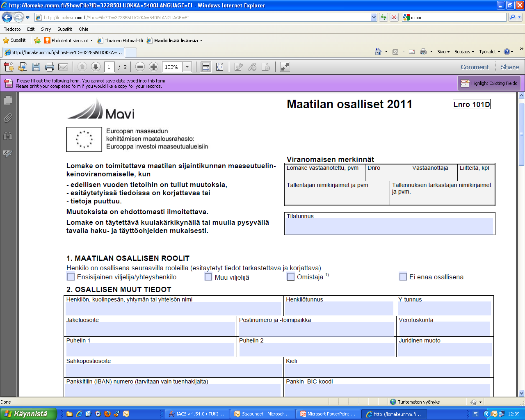This screenshot has width=525, height=420.
Task: Switch to Microsoft PowerPoint taskbar window
Action: [x=328, y=414]
